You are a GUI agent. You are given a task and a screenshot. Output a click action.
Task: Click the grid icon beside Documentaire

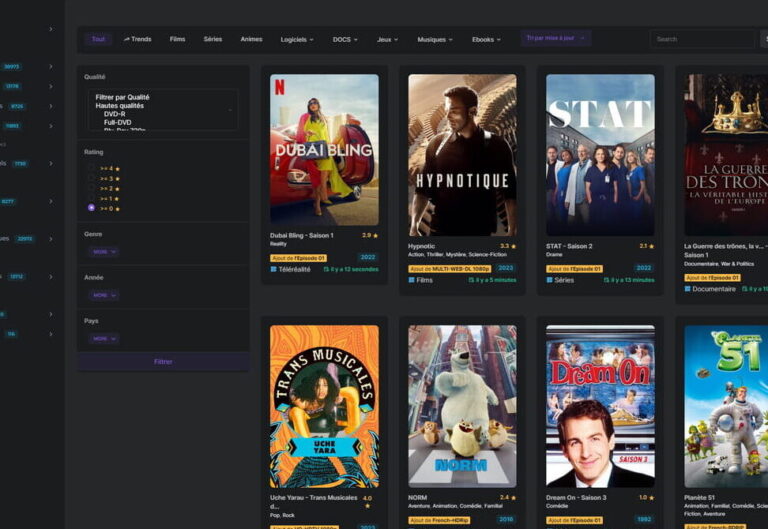(x=688, y=289)
